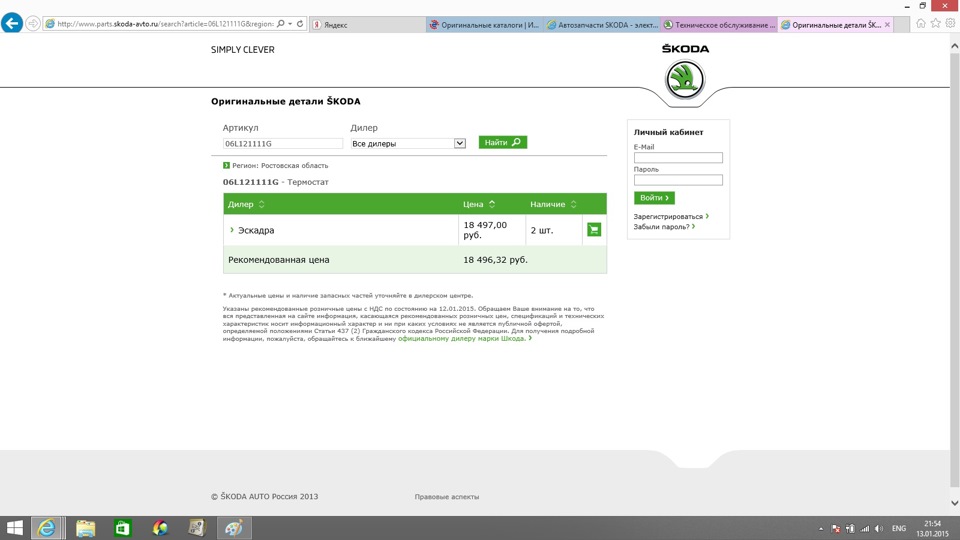Open the Windows Store taskbar icon
The image size is (960, 540).
(122, 528)
